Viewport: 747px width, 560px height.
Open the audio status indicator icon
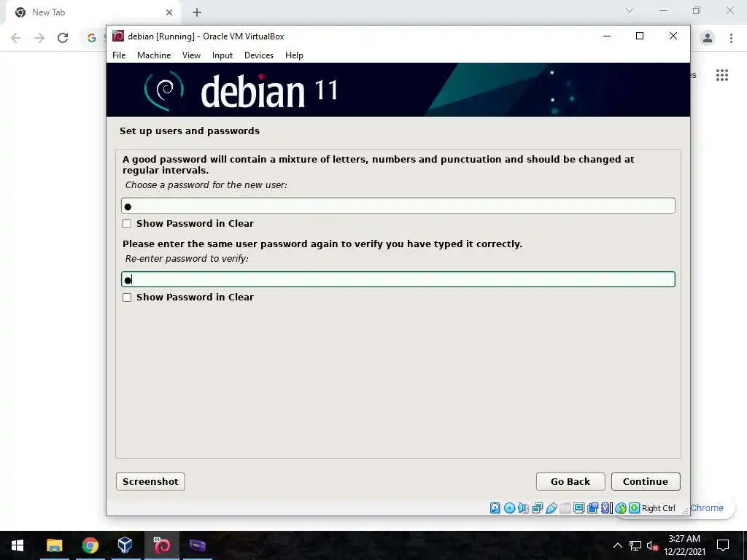523,508
